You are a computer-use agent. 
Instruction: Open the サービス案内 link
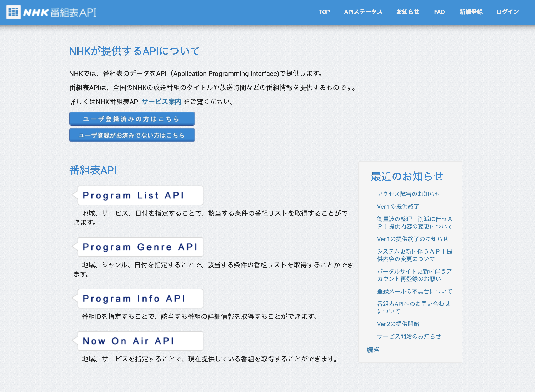coord(161,102)
